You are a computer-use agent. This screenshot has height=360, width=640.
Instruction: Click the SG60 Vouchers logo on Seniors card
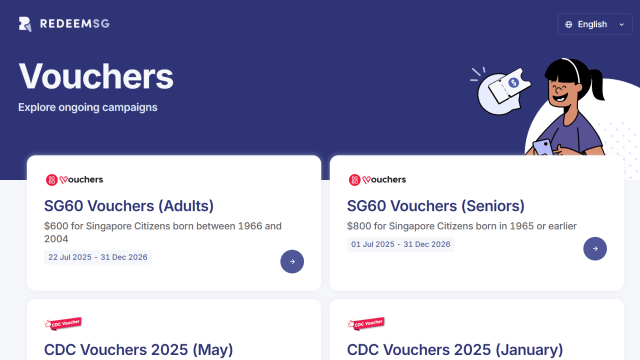pos(377,180)
